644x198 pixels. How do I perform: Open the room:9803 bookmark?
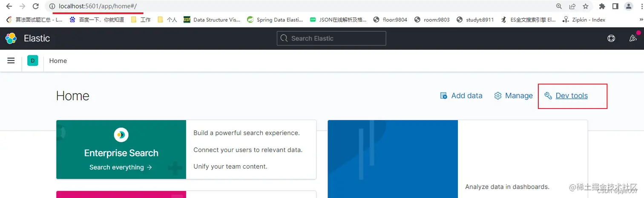(432, 20)
